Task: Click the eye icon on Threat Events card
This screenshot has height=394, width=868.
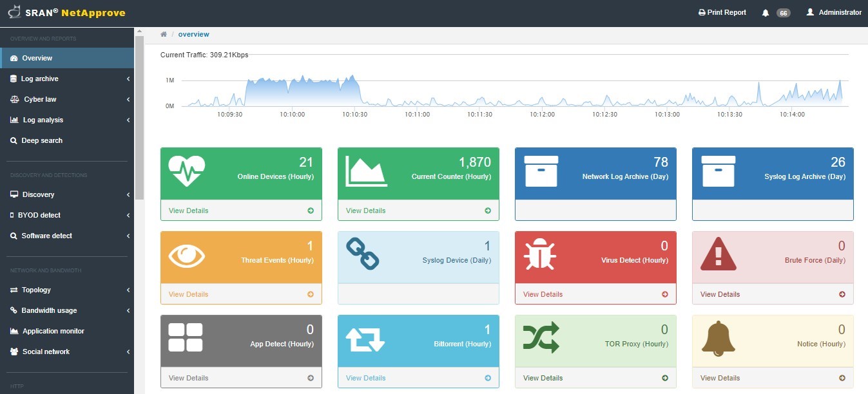Action: click(x=187, y=256)
